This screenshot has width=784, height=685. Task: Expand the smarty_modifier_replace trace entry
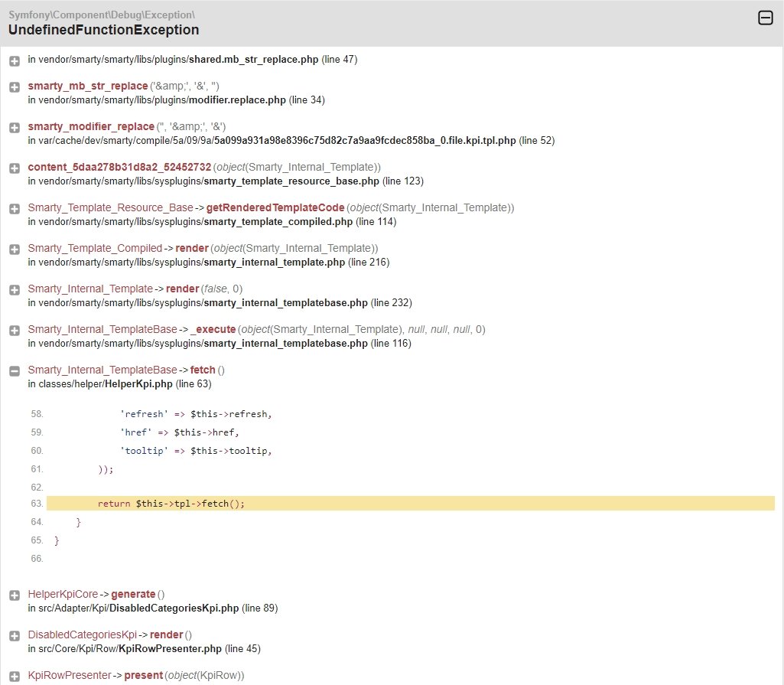point(15,128)
